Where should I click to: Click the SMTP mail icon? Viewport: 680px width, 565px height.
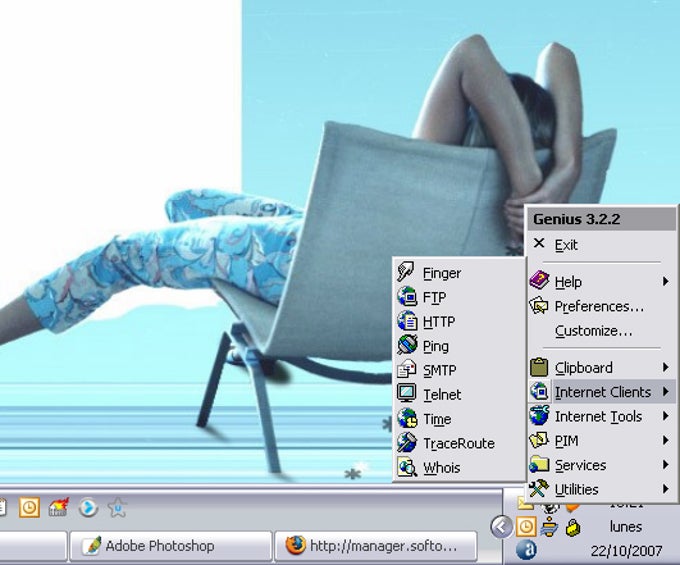click(407, 369)
